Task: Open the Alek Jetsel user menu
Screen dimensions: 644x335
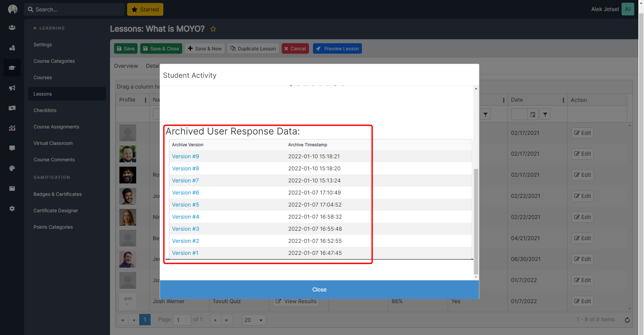Action: pyautogui.click(x=605, y=9)
